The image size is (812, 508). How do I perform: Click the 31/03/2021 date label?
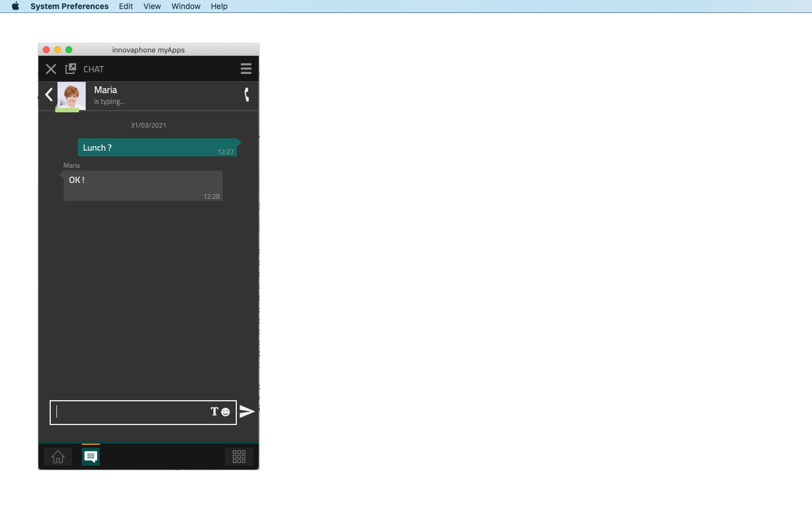click(148, 125)
